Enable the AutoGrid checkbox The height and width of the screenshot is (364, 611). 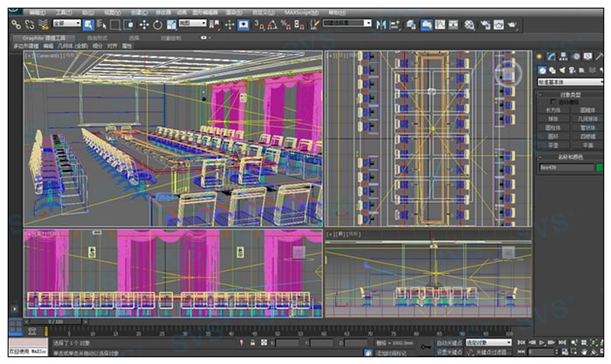pyautogui.click(x=553, y=101)
